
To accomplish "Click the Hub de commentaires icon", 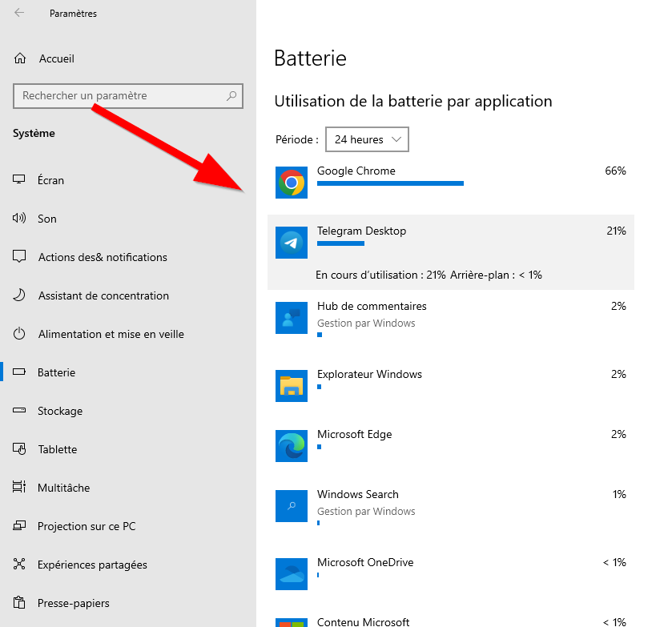I will (292, 318).
